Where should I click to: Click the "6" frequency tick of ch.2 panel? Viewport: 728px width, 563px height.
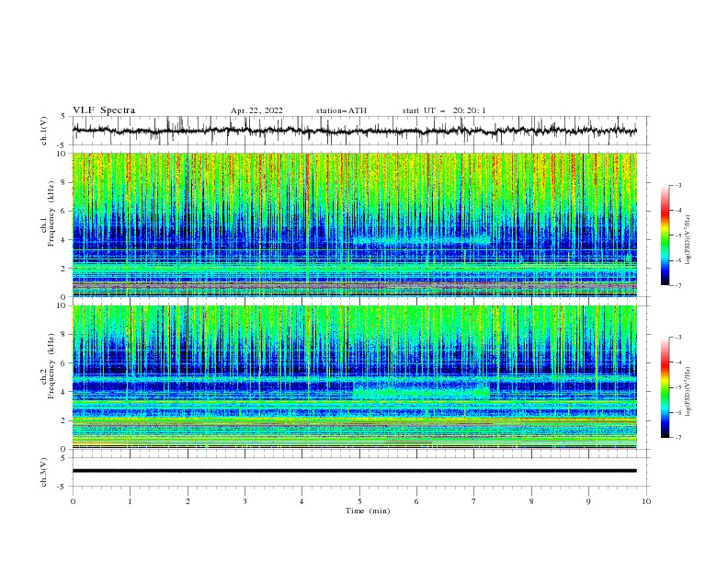click(65, 363)
